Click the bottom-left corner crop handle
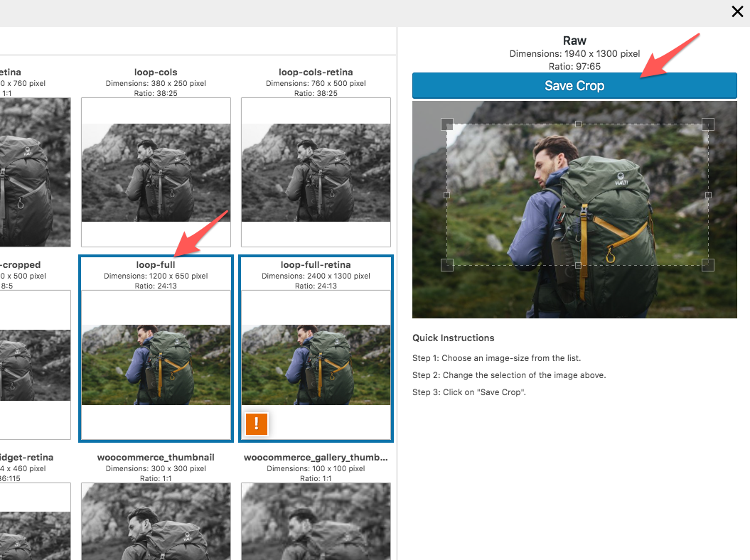Viewport: 750px width, 560px height. tap(447, 265)
